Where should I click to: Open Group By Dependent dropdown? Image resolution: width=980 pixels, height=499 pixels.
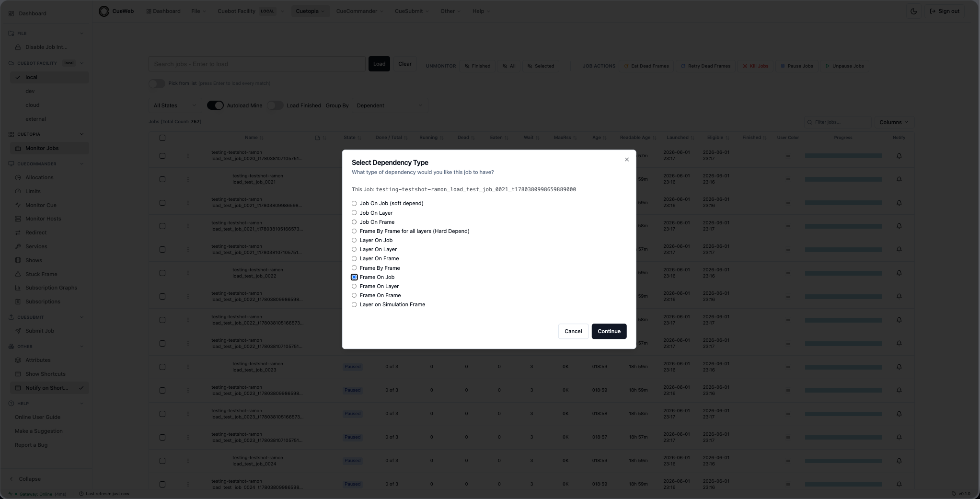[390, 105]
